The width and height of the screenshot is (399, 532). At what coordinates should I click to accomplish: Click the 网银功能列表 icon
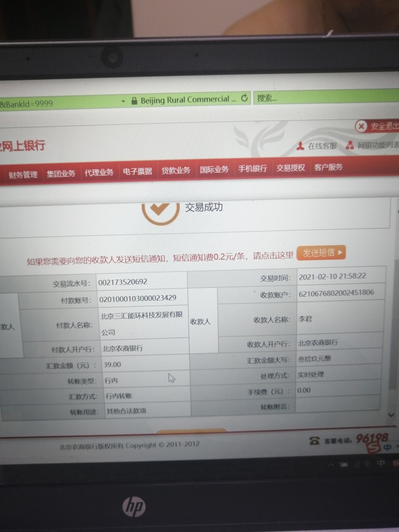(350, 145)
